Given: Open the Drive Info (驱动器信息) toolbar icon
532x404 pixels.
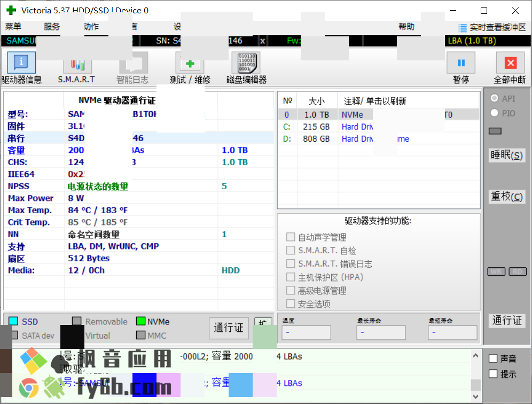Looking at the screenshot, I should (x=21, y=63).
